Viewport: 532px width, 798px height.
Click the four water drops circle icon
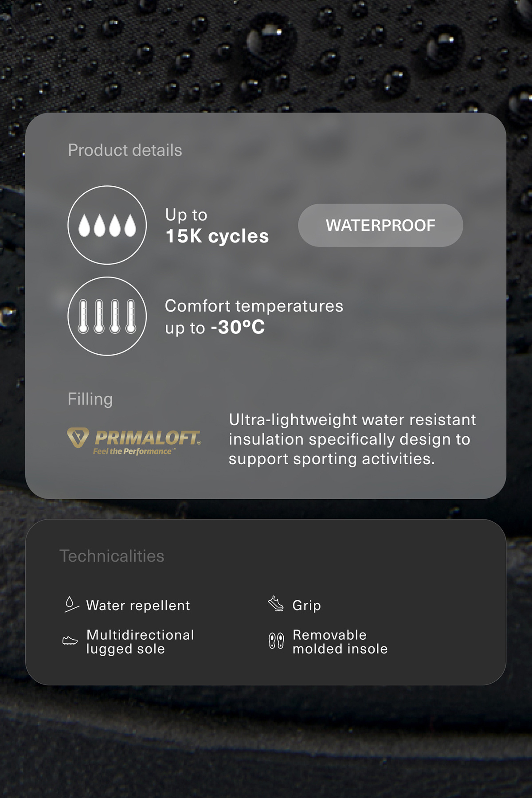tap(107, 225)
